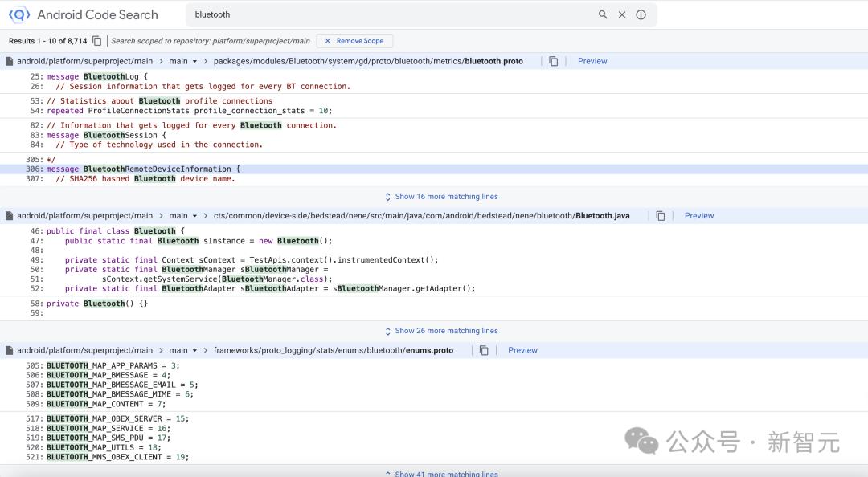Expand Show 41 more matching lines
This screenshot has height=477, width=868.
click(x=441, y=473)
